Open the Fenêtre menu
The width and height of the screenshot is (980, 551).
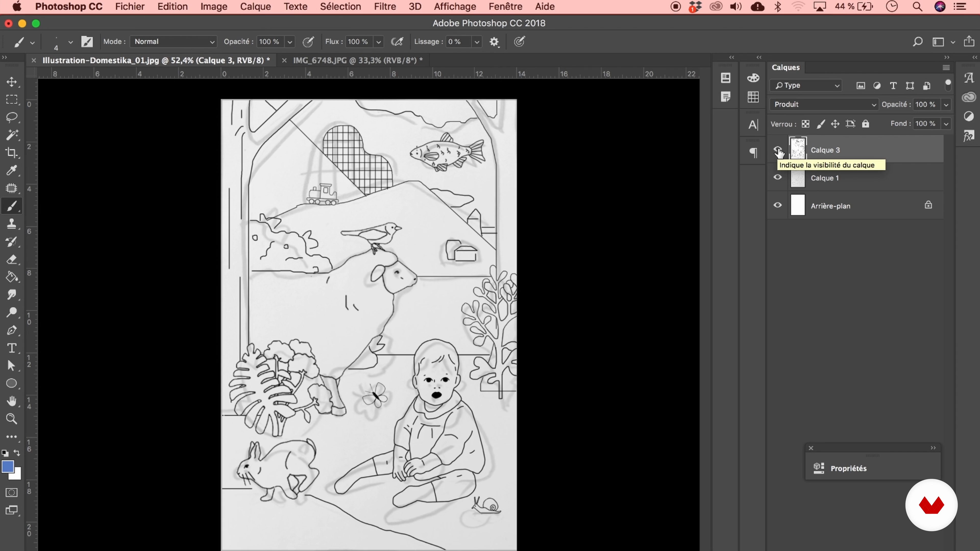505,6
